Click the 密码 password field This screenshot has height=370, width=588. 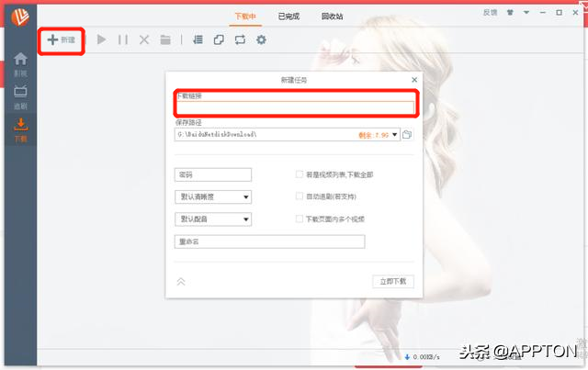(x=213, y=174)
